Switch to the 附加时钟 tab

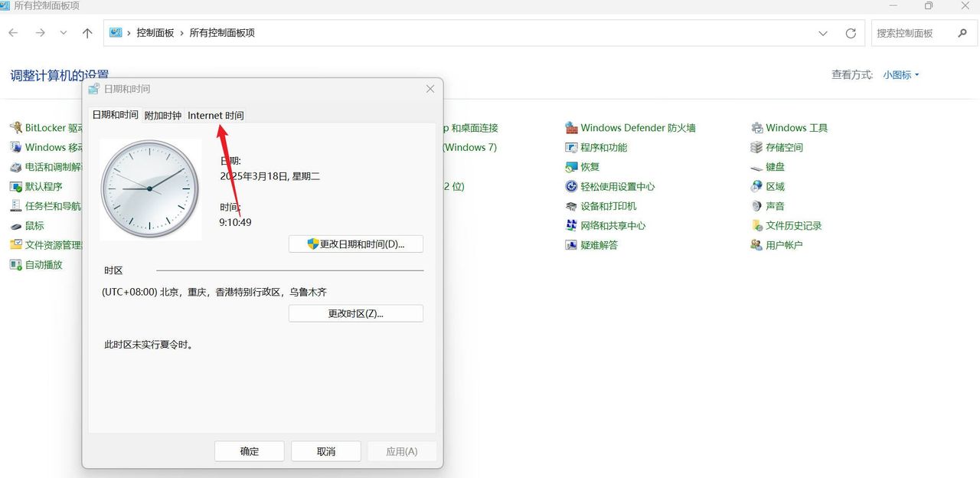(163, 116)
